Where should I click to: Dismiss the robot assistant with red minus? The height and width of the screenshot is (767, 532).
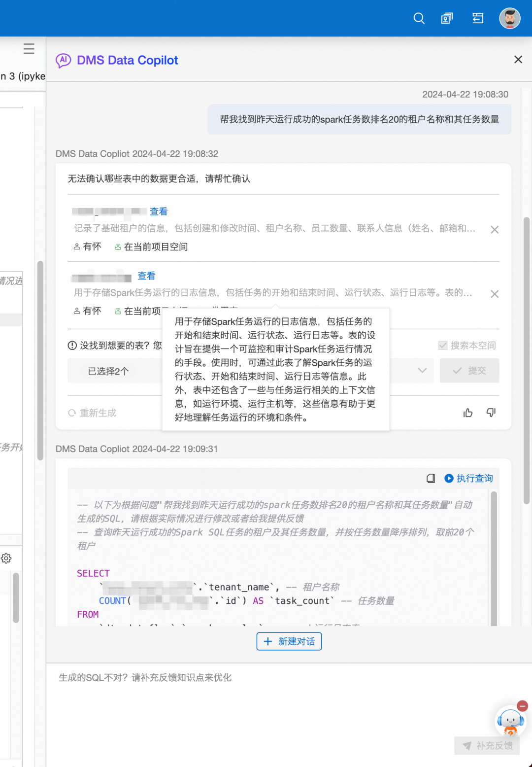coord(523,706)
